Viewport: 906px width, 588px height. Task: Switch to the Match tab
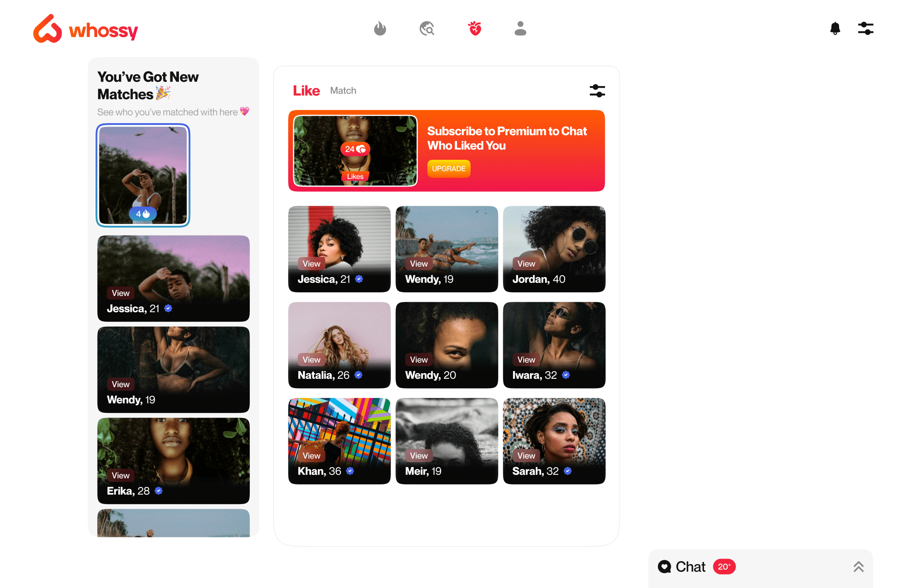point(343,91)
